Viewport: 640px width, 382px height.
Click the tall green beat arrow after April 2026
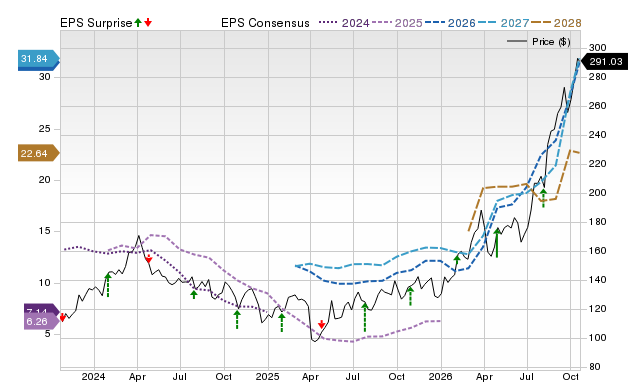[x=497, y=243]
